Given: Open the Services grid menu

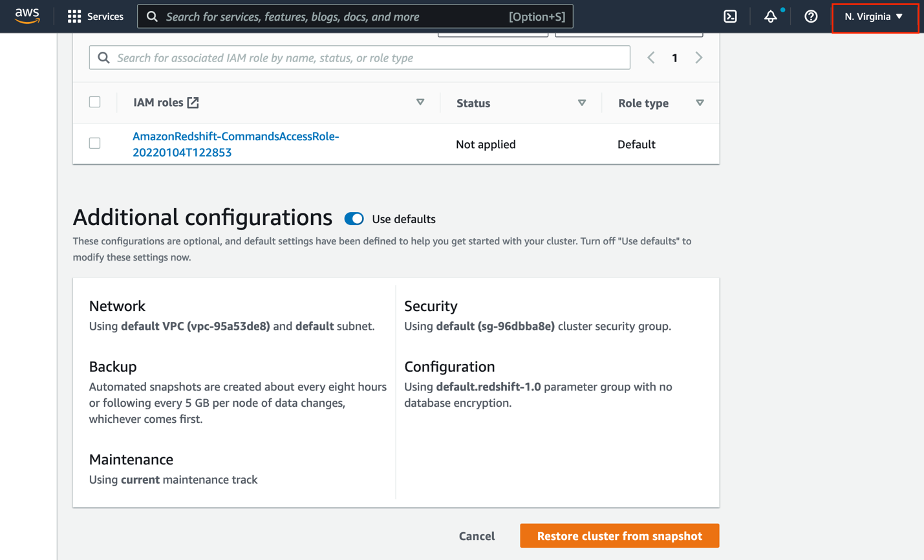Looking at the screenshot, I should [x=74, y=17].
